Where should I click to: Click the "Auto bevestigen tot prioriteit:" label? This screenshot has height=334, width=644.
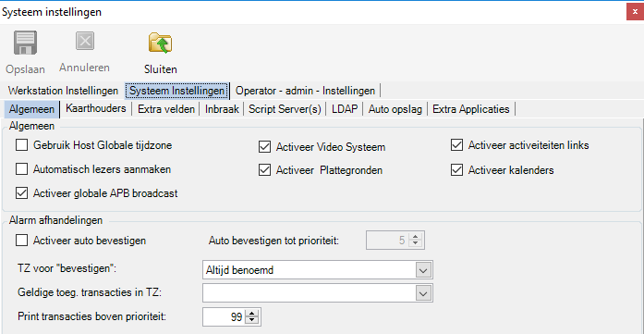[273, 241]
